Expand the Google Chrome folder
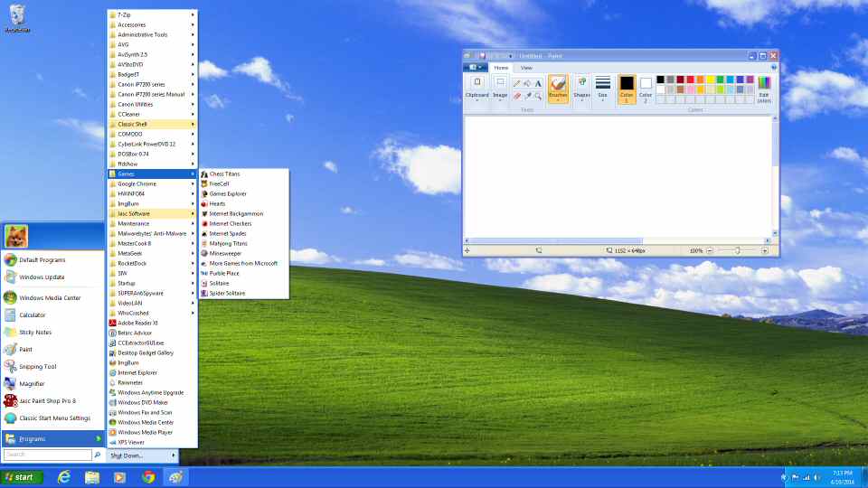868x488 pixels. pyautogui.click(x=152, y=183)
